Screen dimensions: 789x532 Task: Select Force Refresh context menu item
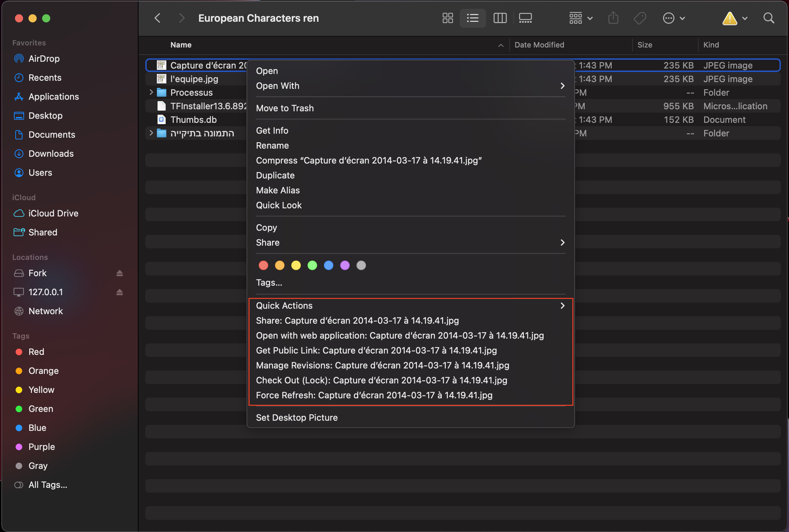click(x=374, y=394)
